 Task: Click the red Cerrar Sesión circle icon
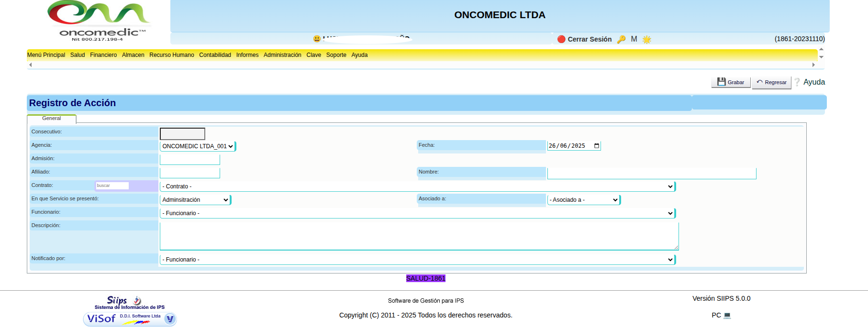pos(561,39)
